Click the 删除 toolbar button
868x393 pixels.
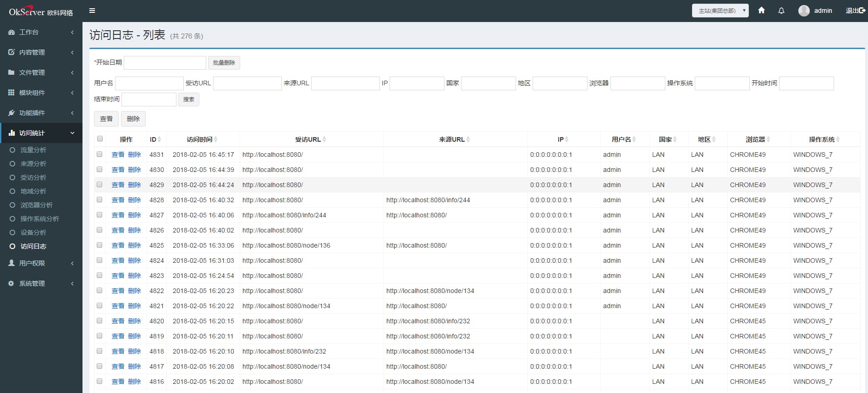[133, 119]
